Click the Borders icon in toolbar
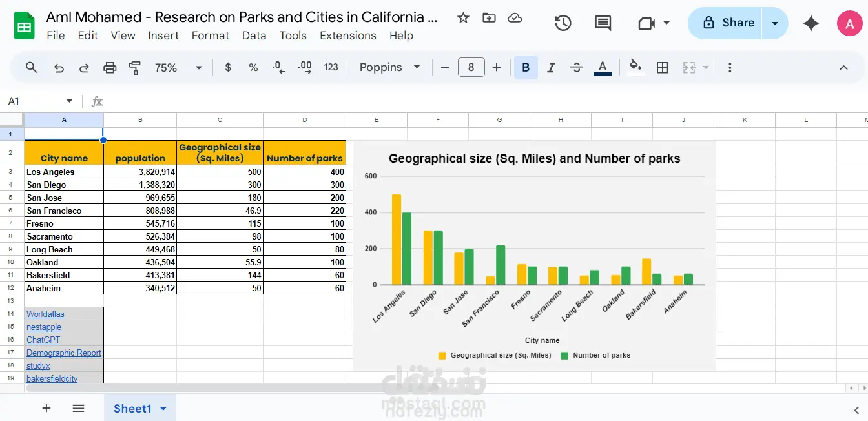This screenshot has height=421, width=868. pyautogui.click(x=663, y=68)
